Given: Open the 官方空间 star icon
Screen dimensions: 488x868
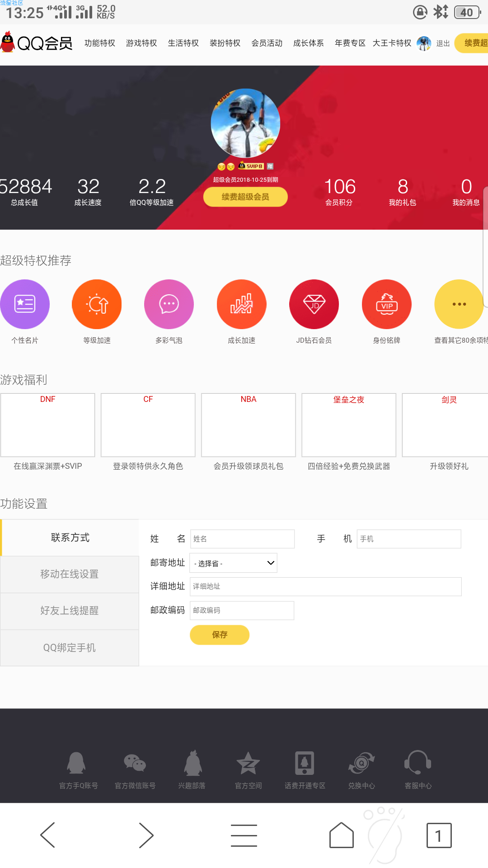Looking at the screenshot, I should (248, 763).
